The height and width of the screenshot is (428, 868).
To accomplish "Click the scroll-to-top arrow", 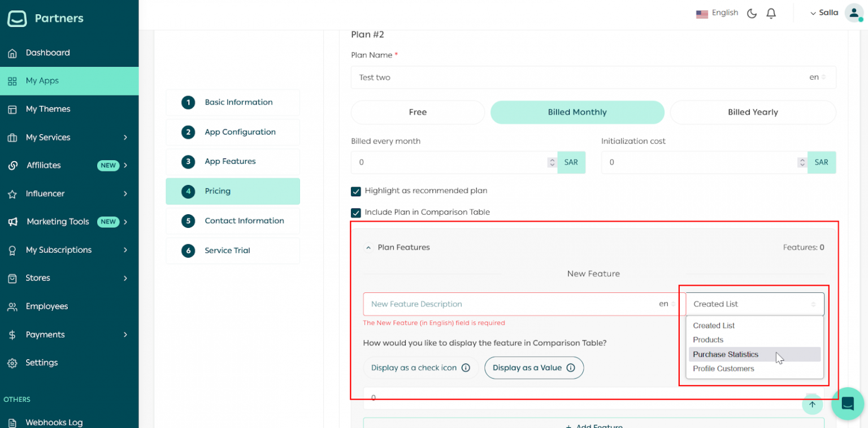I will (812, 405).
